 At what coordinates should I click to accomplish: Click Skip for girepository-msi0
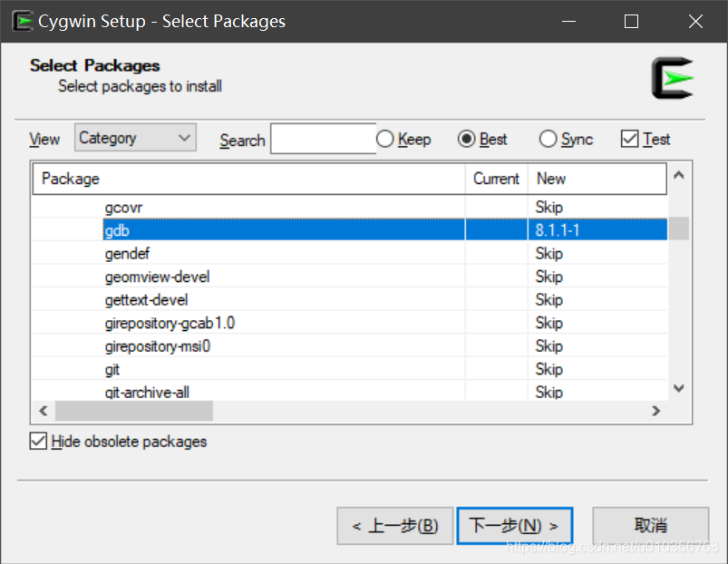[548, 346]
